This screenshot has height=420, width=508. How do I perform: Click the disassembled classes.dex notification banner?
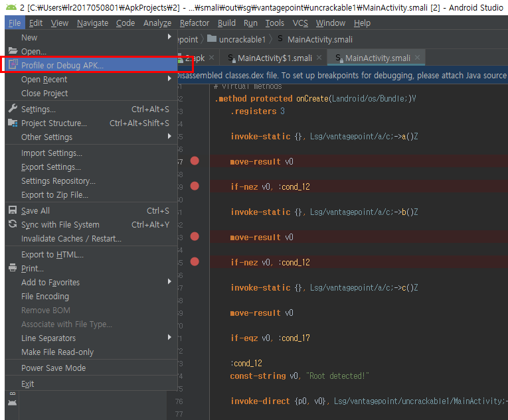343,75
